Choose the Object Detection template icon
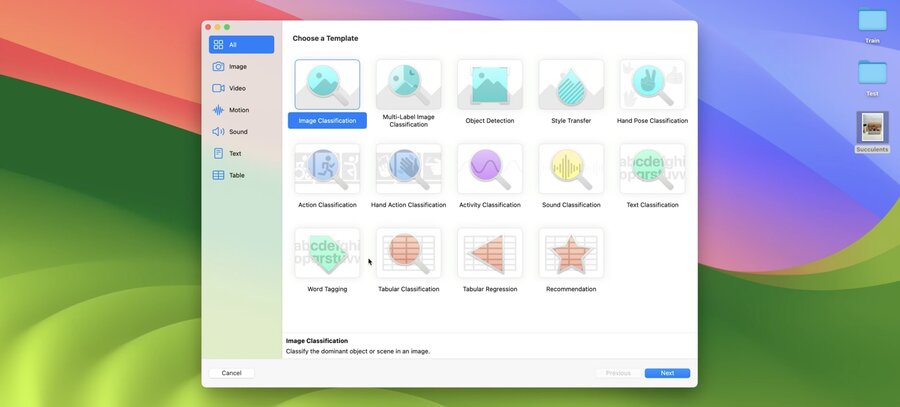This screenshot has width=900, height=407. click(x=490, y=84)
